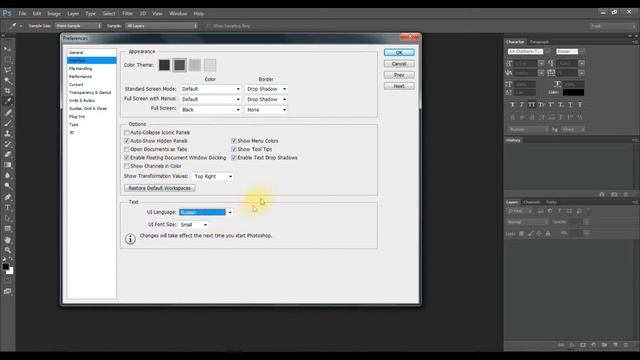640x360 pixels.
Task: Toggle Quick Mask mode icon
Action: click(x=8, y=281)
